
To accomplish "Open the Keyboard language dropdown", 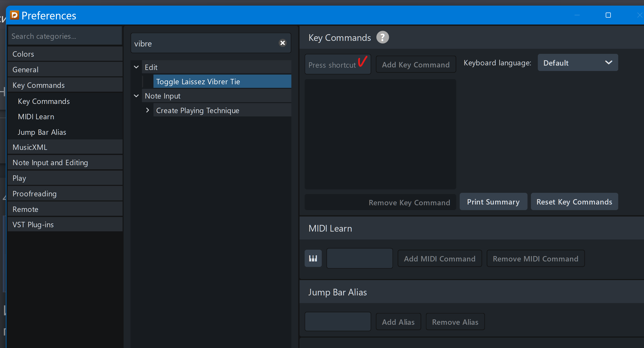I will tap(578, 63).
